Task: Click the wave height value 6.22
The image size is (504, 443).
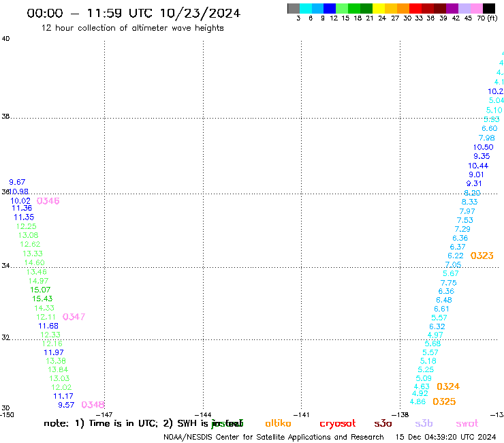Action: click(x=456, y=256)
